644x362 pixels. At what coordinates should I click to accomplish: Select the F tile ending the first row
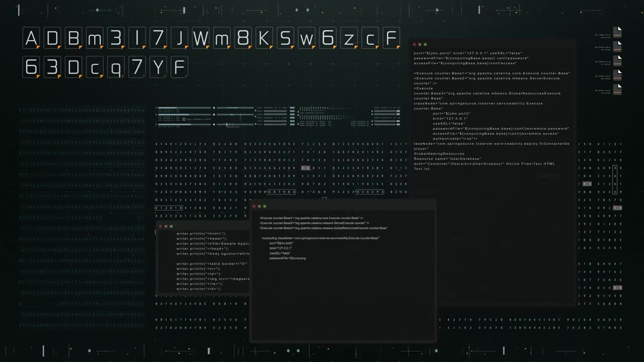[x=390, y=38]
